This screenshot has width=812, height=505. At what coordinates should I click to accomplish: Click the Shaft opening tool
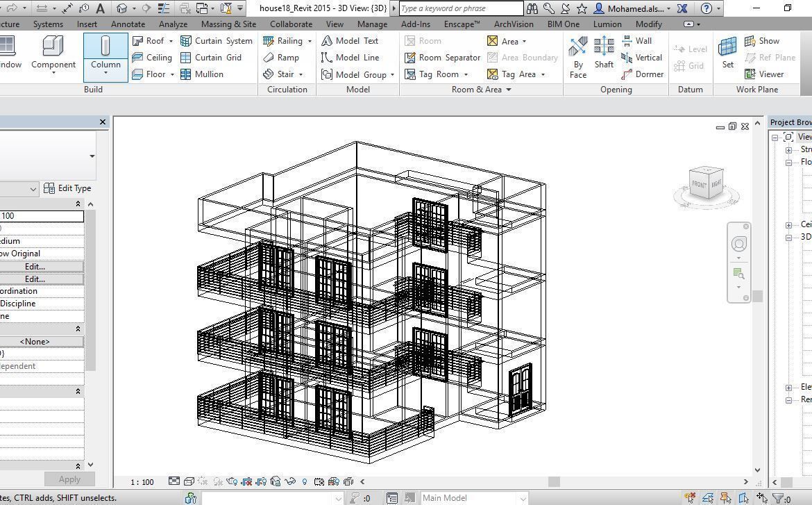click(604, 52)
